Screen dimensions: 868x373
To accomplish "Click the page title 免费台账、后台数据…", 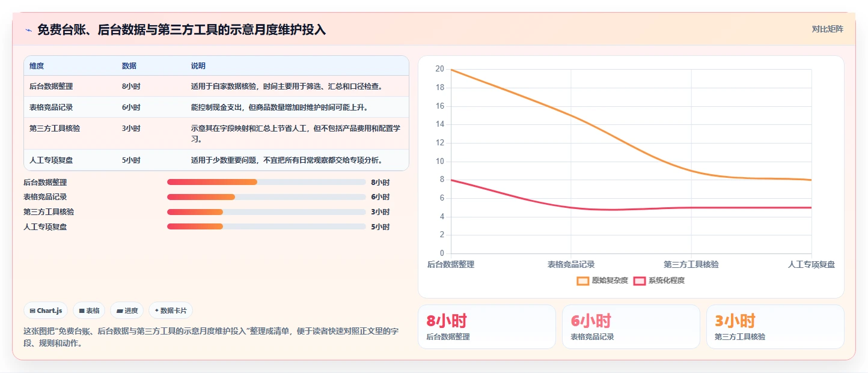I will pyautogui.click(x=182, y=29).
